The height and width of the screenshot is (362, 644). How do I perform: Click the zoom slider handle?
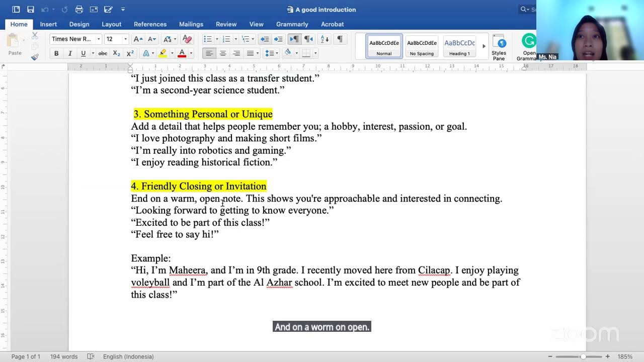tap(583, 356)
